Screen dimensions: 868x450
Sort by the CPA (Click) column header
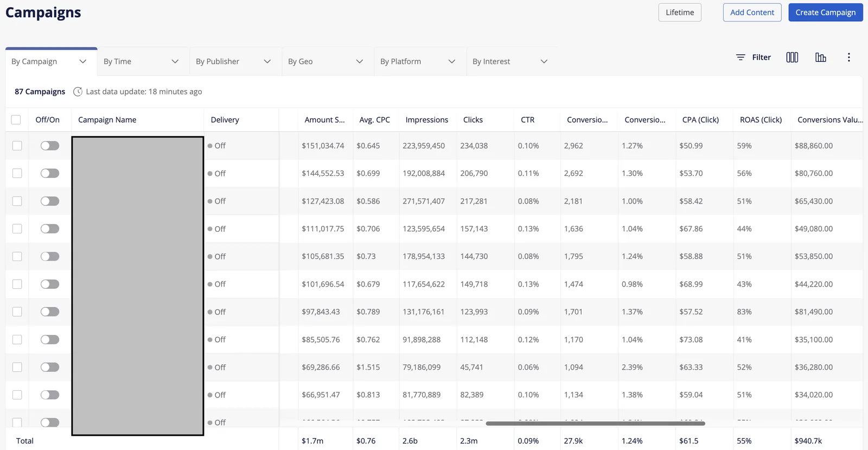(x=700, y=120)
